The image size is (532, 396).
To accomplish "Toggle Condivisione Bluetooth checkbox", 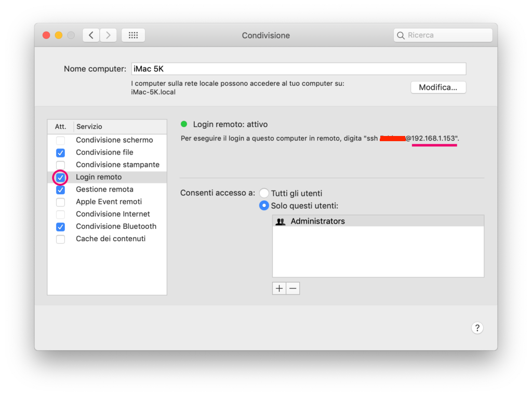I will click(x=61, y=227).
